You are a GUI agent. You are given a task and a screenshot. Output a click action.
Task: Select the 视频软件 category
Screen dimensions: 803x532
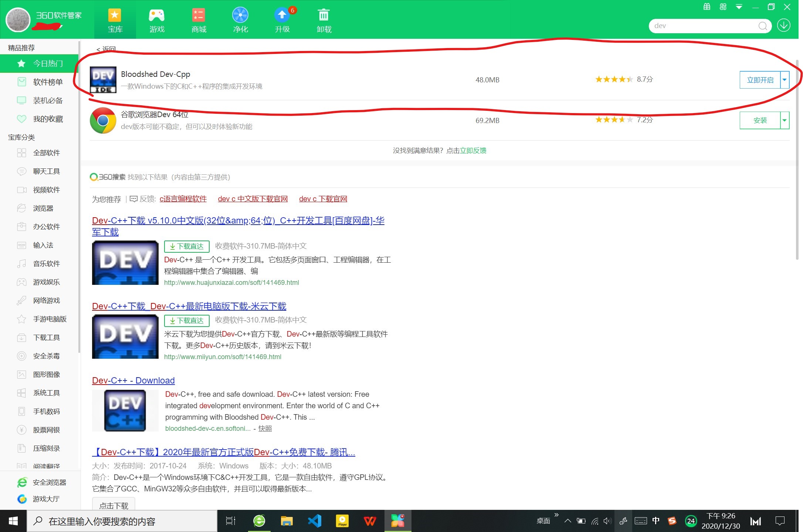click(x=39, y=190)
